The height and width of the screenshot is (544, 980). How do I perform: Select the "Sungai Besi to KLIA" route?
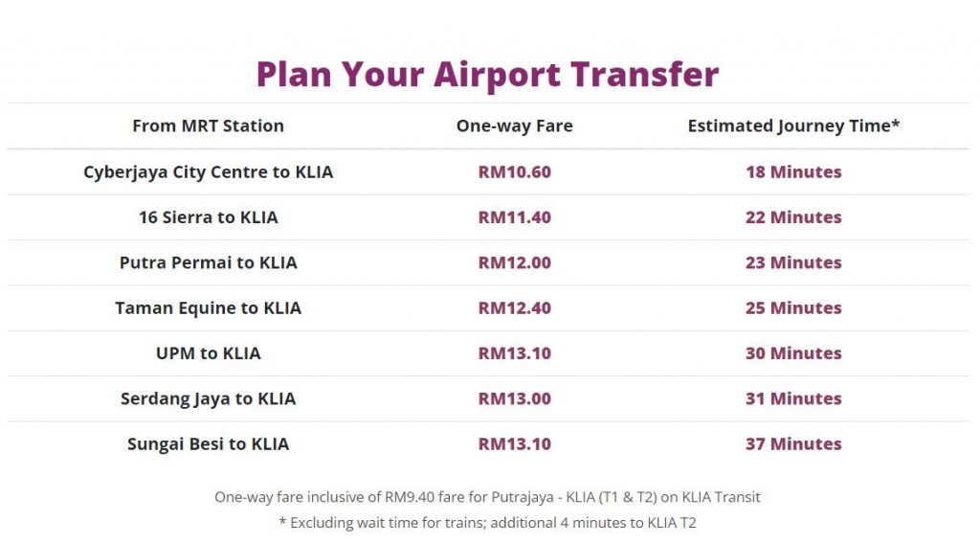pos(208,444)
